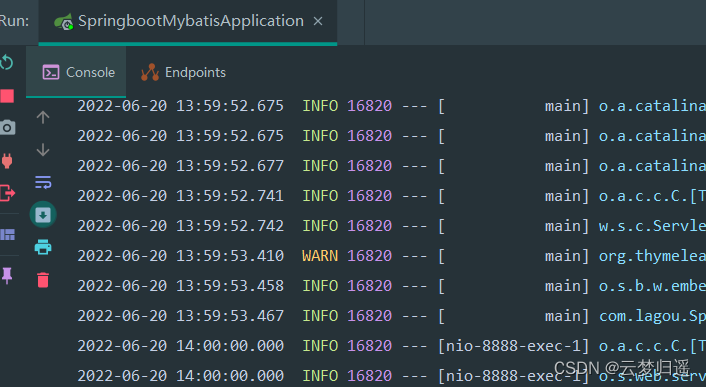Close the SpringbootMybatisApplication run tab
The width and height of the screenshot is (706, 387).
(318, 21)
